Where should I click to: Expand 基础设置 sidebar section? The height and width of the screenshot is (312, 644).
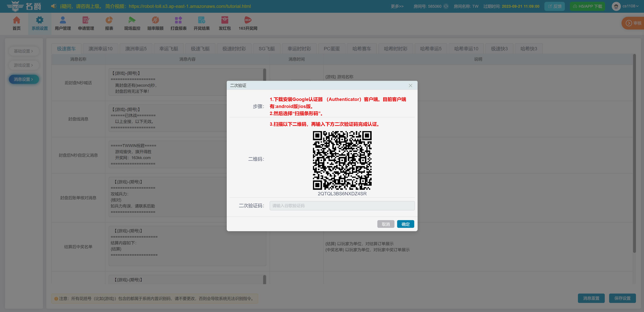click(23, 51)
